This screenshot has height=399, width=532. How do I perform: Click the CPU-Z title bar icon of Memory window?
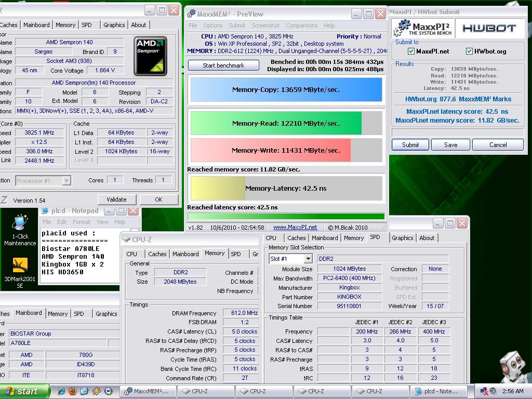click(127, 239)
